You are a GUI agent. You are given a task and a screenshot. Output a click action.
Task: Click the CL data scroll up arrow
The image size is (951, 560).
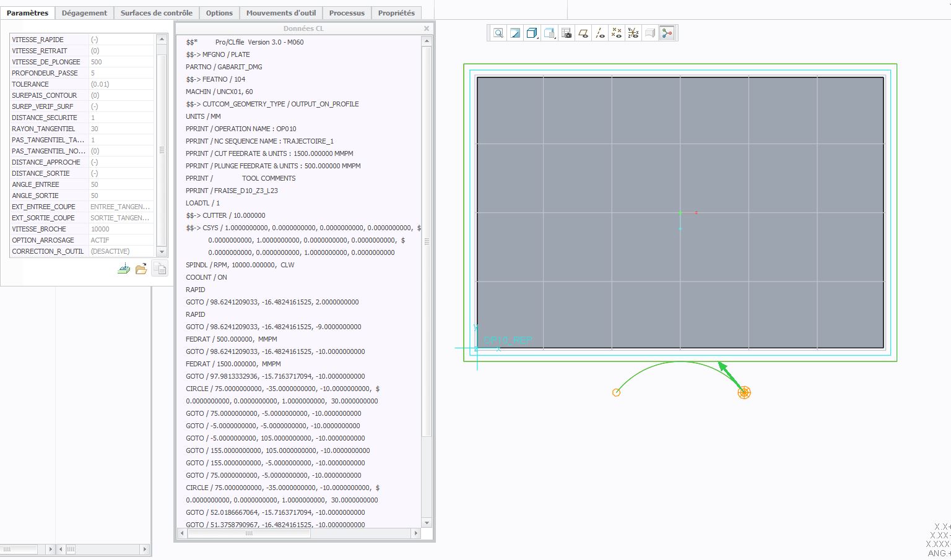pyautogui.click(x=426, y=41)
